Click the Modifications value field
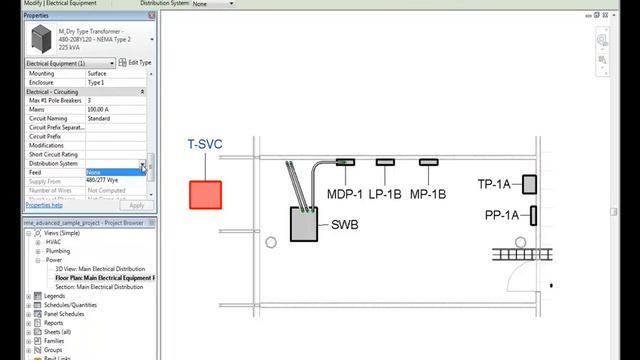Image resolution: width=640 pixels, height=360 pixels. [116, 145]
